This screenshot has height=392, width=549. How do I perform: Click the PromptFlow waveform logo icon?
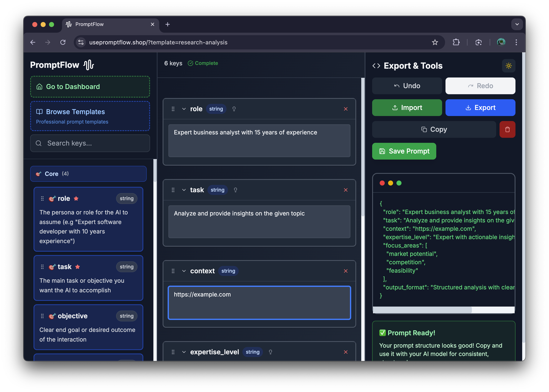(x=89, y=64)
